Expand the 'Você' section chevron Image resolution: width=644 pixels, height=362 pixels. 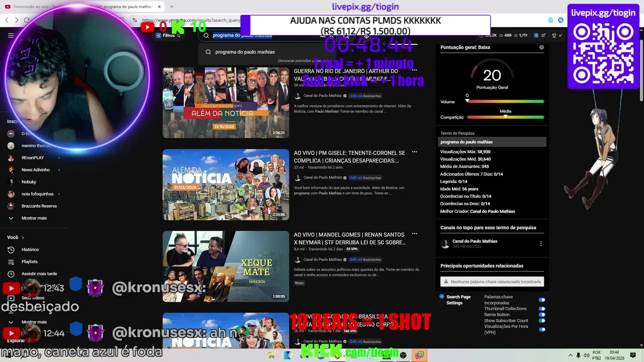(23, 237)
